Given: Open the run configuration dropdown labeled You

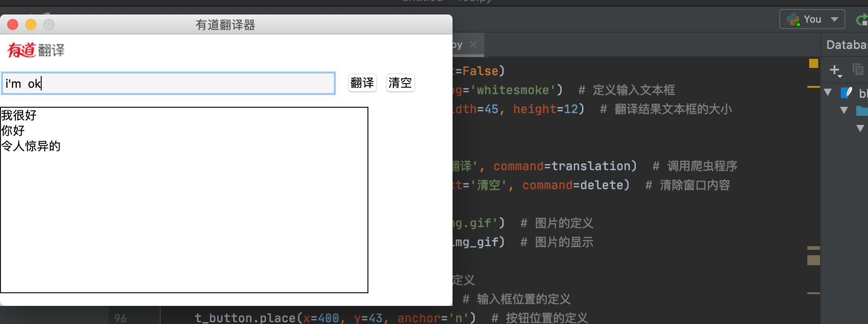Looking at the screenshot, I should (x=812, y=19).
